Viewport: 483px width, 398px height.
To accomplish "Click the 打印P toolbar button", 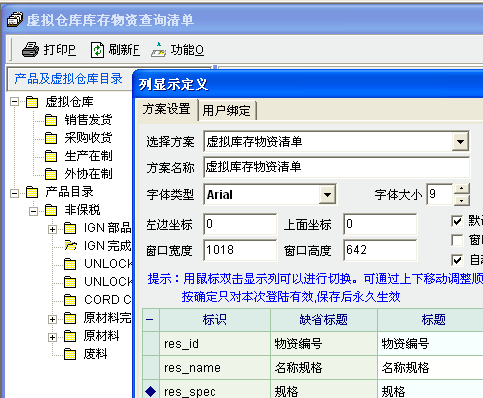I will tap(49, 50).
